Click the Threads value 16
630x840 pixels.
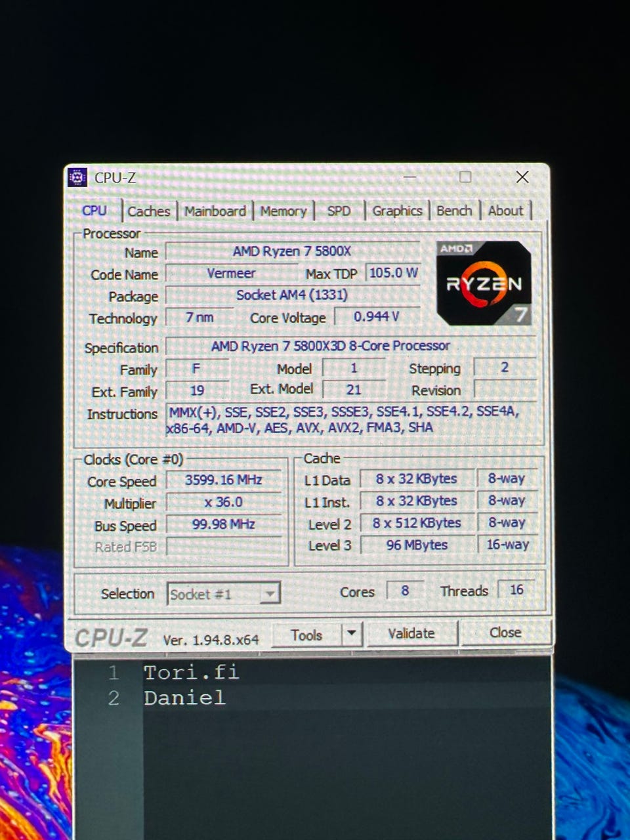click(516, 589)
